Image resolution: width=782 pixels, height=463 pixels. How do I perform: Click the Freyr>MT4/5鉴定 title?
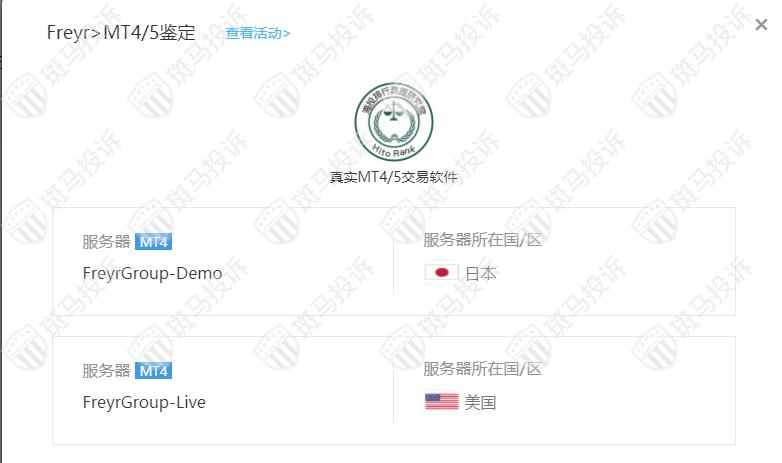[x=121, y=33]
